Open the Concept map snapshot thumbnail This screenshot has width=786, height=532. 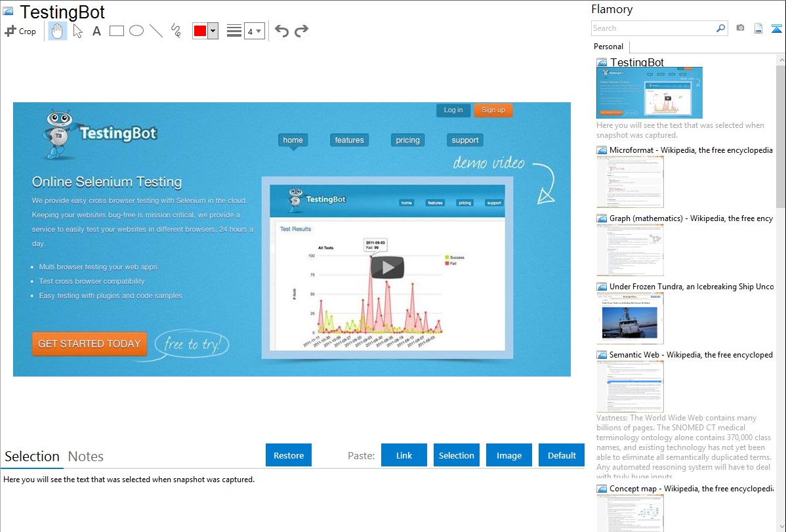point(630,513)
